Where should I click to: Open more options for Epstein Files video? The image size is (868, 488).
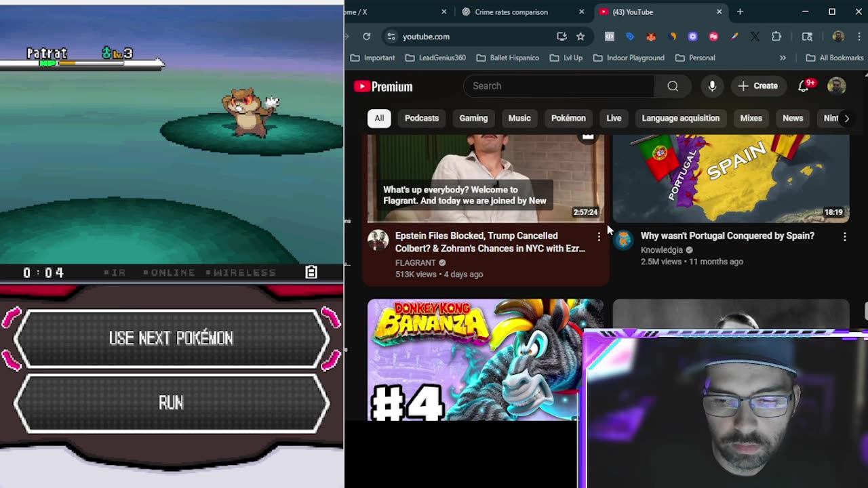point(599,237)
